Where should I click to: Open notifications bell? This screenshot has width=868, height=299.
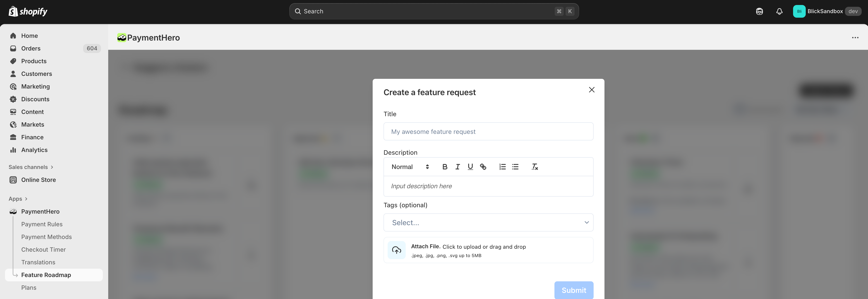coord(779,12)
